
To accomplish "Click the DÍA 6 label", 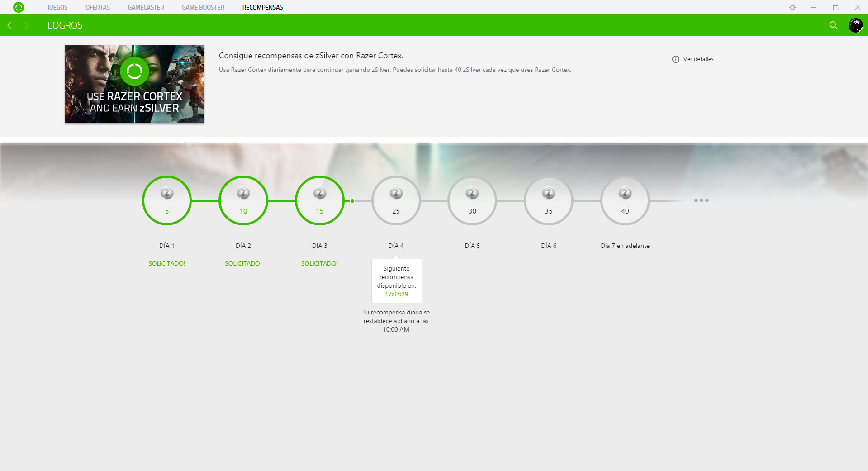I will pyautogui.click(x=549, y=246).
